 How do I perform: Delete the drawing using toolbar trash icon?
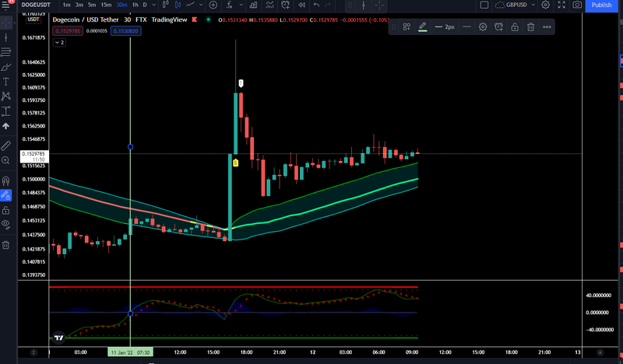click(530, 27)
